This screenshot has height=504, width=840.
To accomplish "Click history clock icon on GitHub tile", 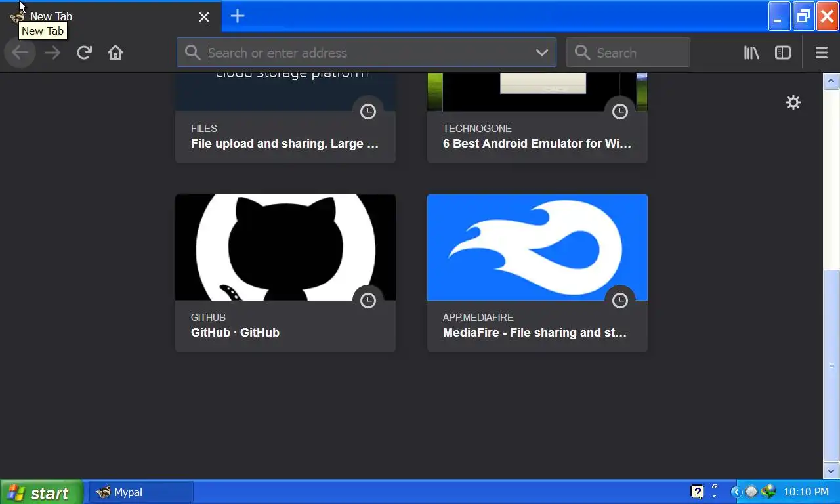I will [x=368, y=301].
